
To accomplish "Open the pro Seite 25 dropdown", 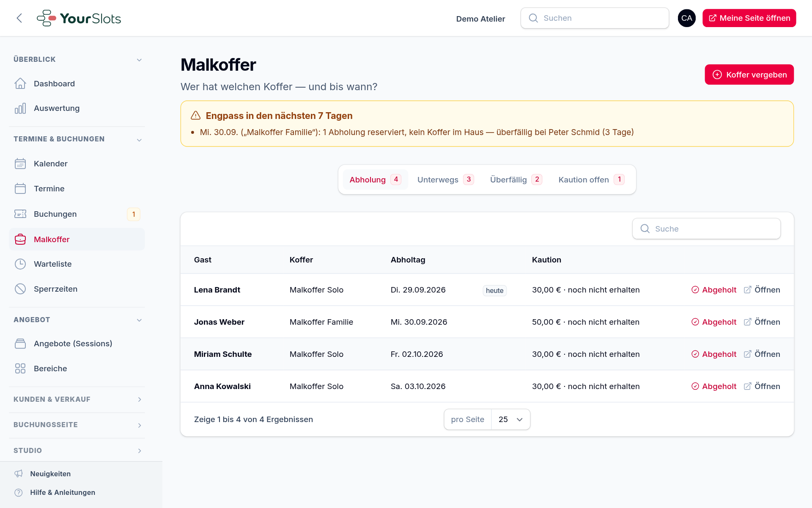I will point(510,420).
